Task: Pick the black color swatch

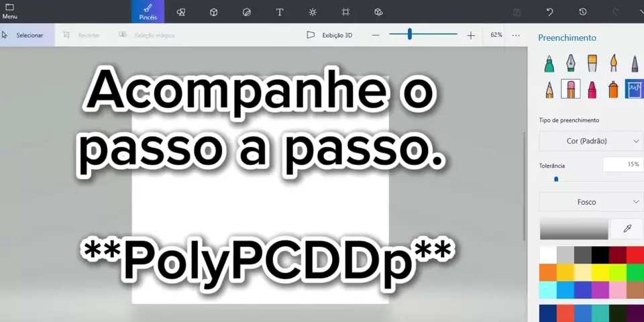Action: [600, 255]
